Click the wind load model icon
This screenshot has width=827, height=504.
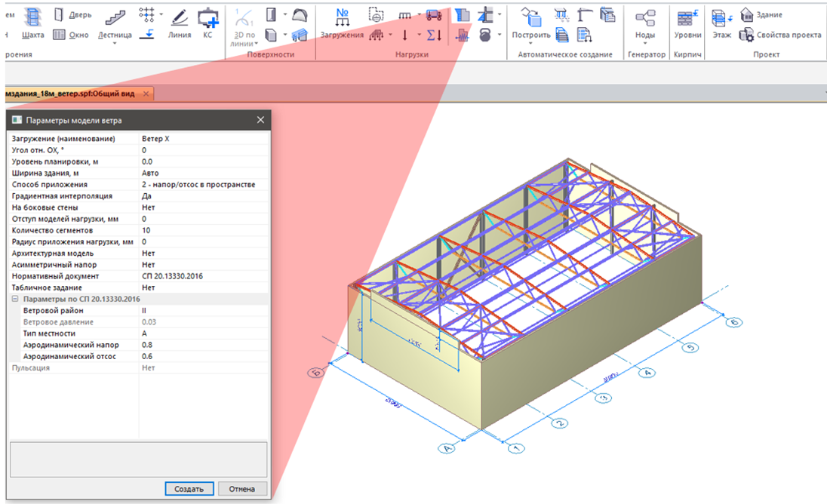462,15
